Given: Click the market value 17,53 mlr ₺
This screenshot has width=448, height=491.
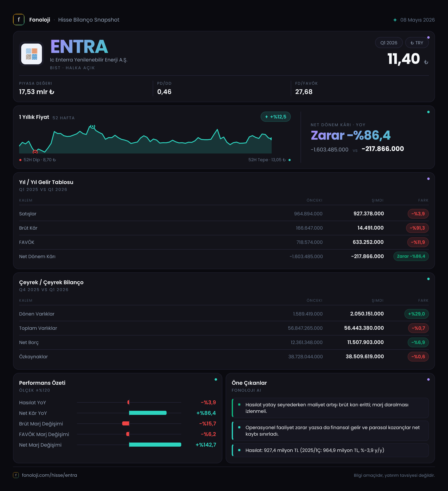Looking at the screenshot, I should (37, 92).
